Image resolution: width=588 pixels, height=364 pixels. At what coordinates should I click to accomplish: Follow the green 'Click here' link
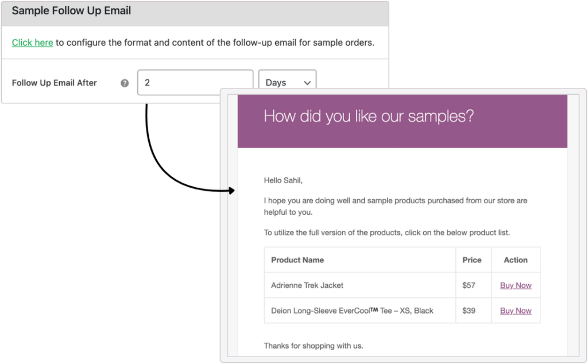(32, 42)
